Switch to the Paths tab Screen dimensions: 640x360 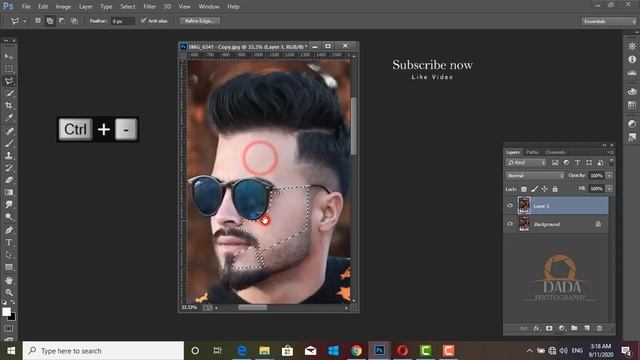pos(532,152)
